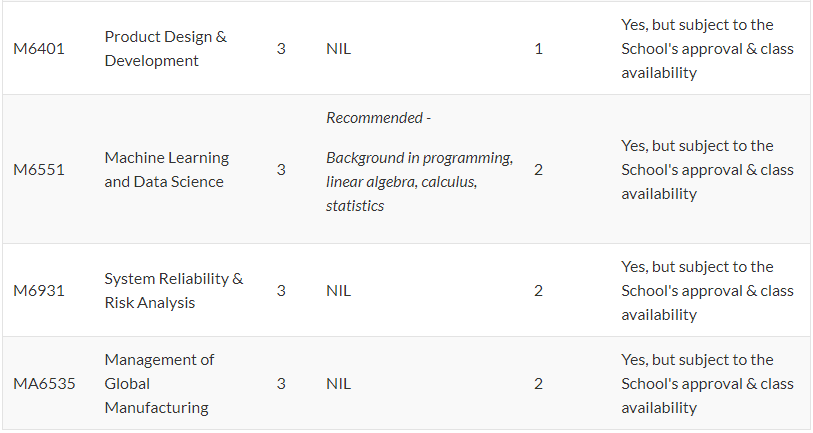Click the NIL prerequisite in the M6401 row
813x433 pixels.
(339, 49)
